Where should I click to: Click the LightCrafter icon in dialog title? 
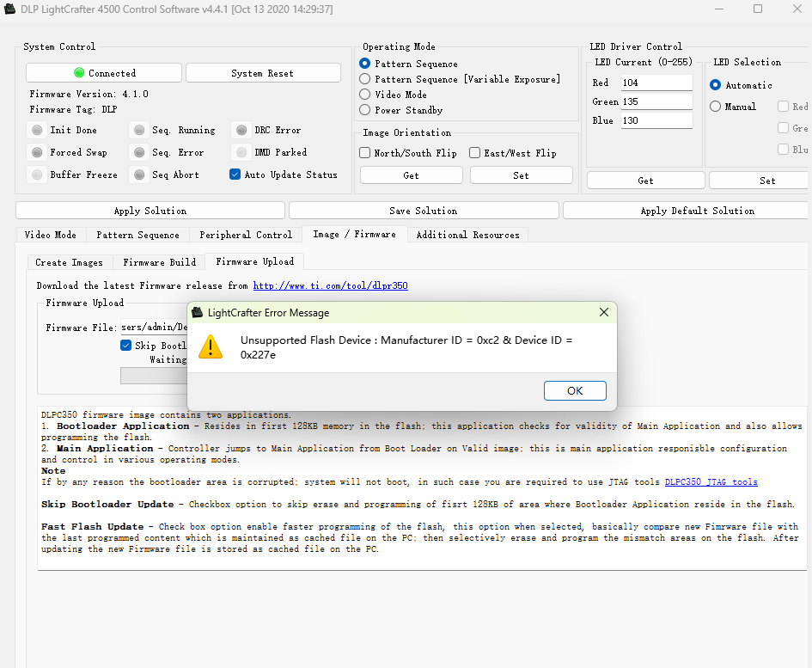pos(198,312)
